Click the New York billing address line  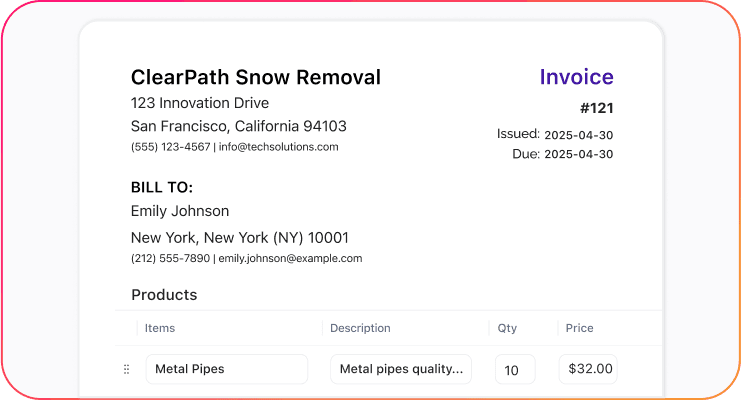(239, 238)
